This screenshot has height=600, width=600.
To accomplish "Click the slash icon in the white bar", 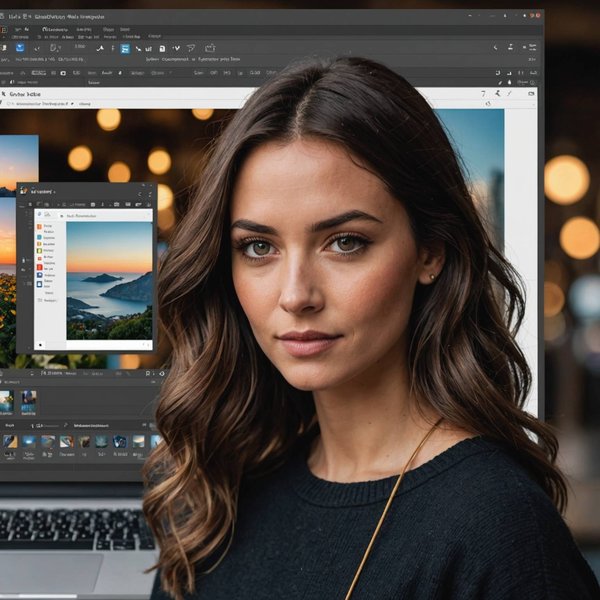I will point(509,93).
